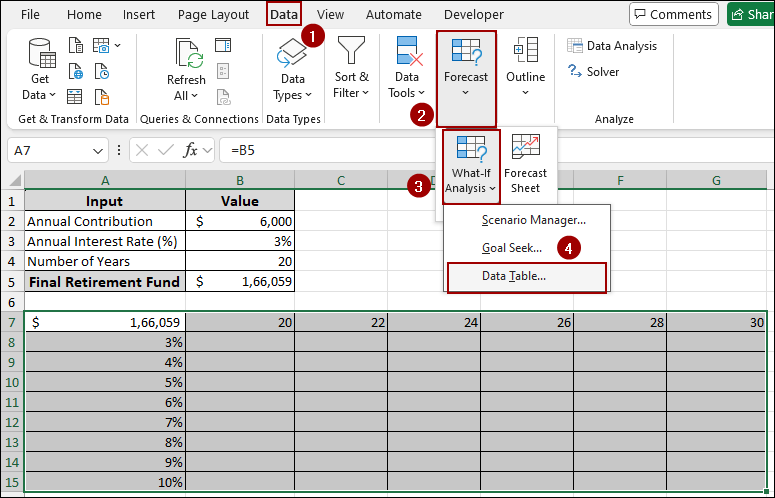775x498 pixels.
Task: Switch to the Page Layout tab
Action: coord(213,15)
